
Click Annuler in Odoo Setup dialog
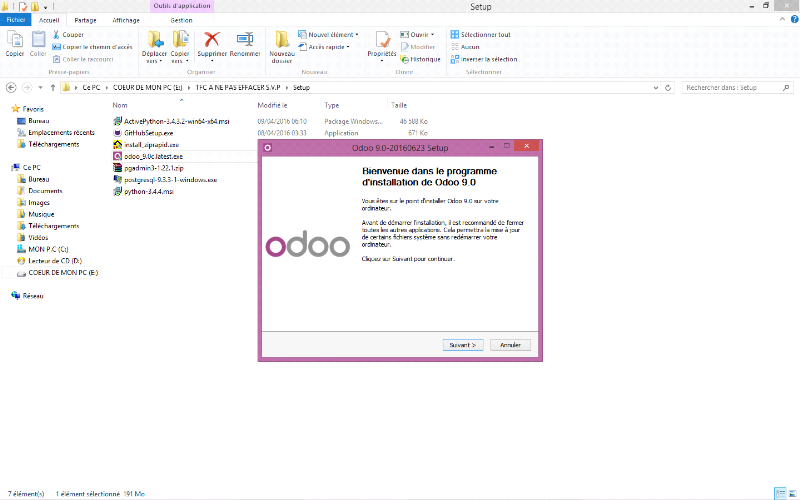tap(510, 345)
